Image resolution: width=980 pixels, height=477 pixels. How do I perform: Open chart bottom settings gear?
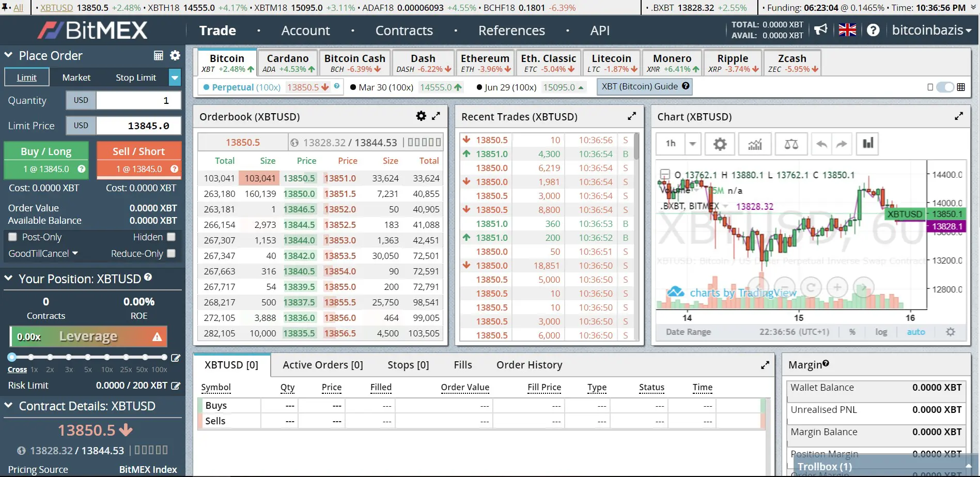950,332
